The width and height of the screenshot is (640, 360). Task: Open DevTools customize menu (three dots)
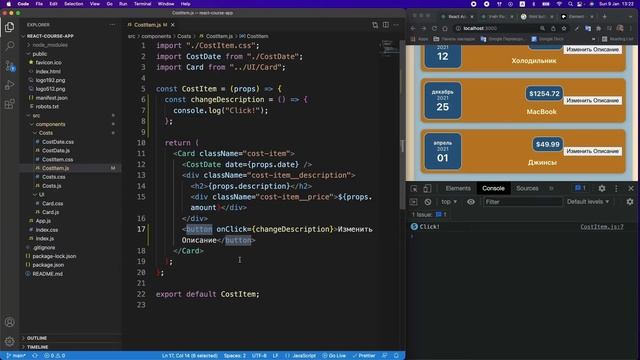pyautogui.click(x=616, y=188)
